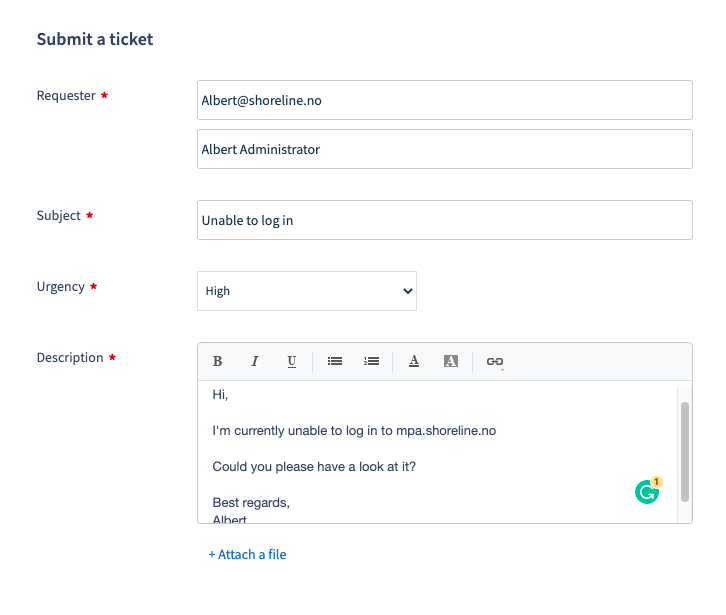Open the Grammarly suggestions badge

[648, 490]
